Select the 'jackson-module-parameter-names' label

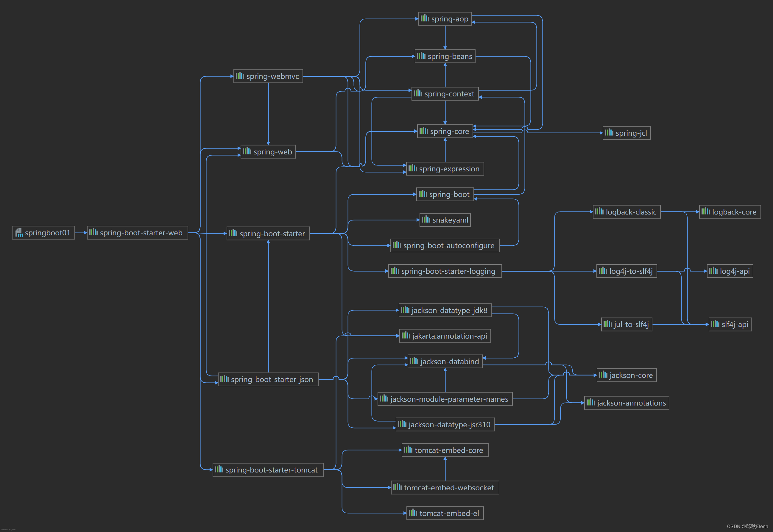click(x=449, y=399)
